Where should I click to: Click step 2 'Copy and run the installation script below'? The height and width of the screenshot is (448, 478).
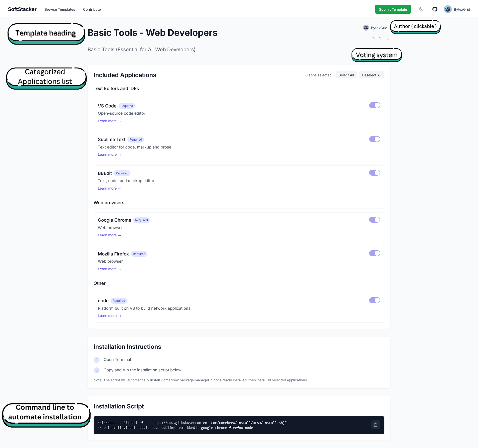tap(142, 370)
